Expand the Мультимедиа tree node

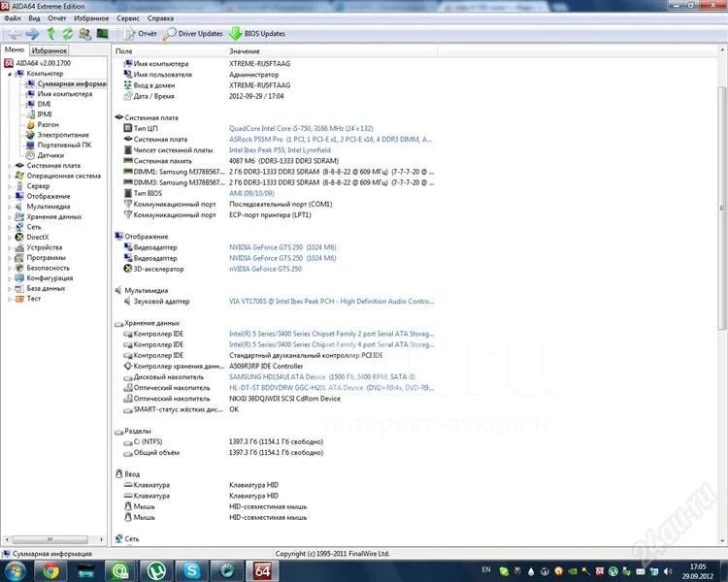10,207
